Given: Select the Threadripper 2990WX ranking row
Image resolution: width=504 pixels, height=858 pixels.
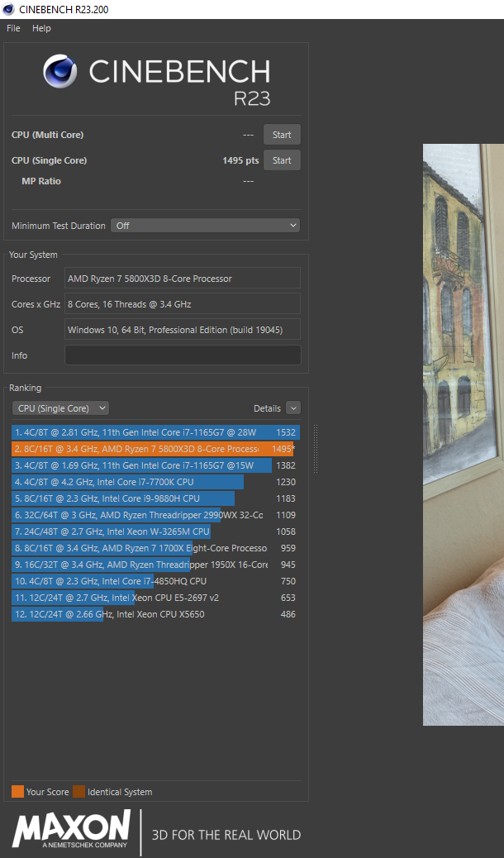Looking at the screenshot, I should click(x=155, y=515).
